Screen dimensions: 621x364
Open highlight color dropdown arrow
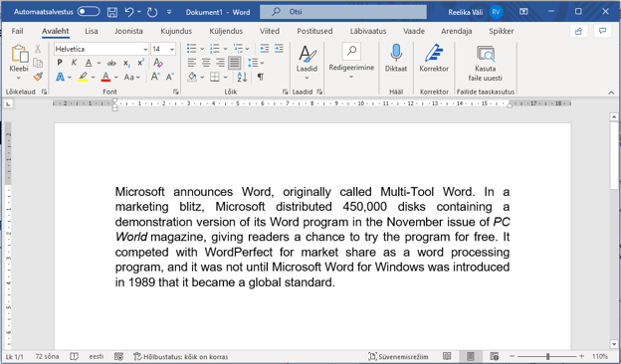point(94,78)
